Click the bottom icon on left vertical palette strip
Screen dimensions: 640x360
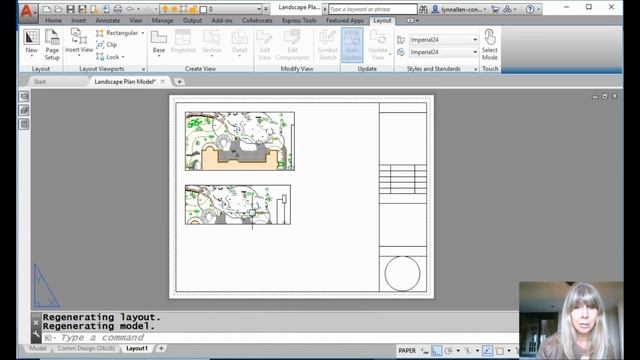pyautogui.click(x=24, y=124)
